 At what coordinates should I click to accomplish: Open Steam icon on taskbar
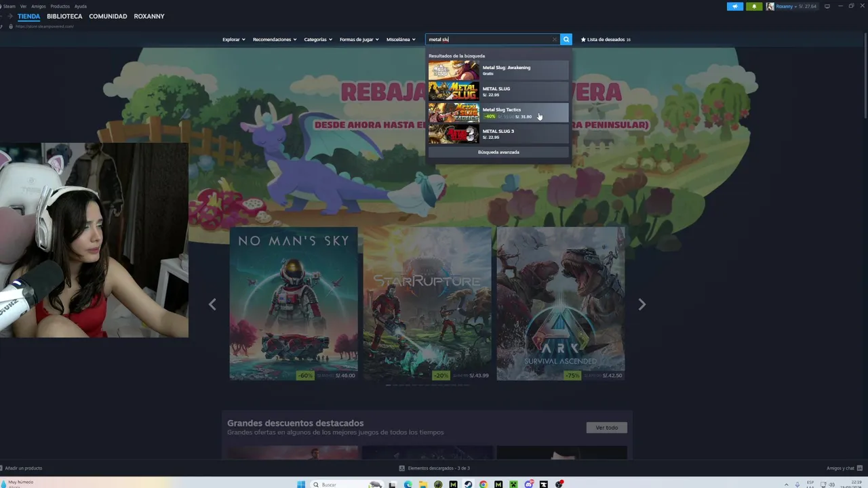tap(468, 485)
